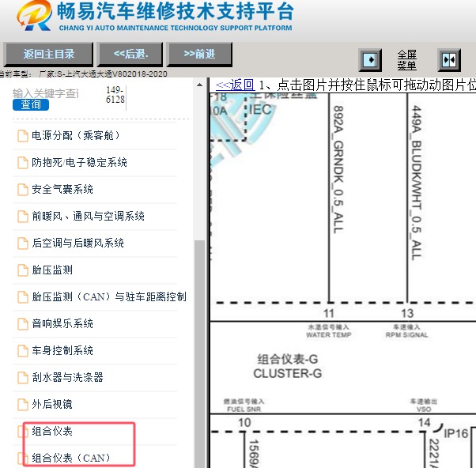Image resolution: width=476 pixels, height=468 pixels.
Task: Click document icon beside 刮水器与洗涤器
Action: tap(23, 378)
